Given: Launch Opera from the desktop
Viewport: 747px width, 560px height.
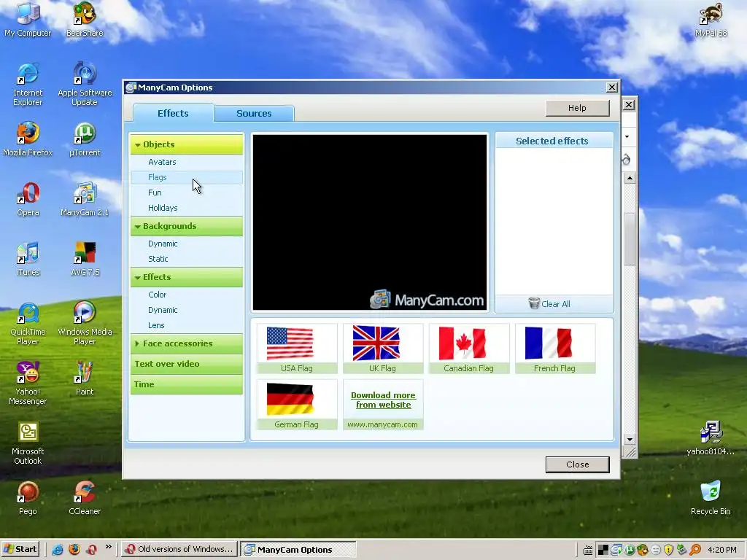Looking at the screenshot, I should point(28,199).
